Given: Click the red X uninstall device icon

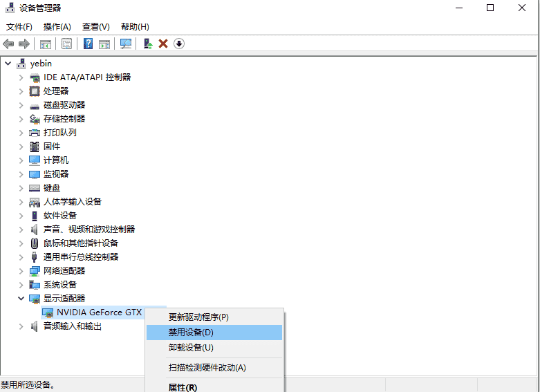Looking at the screenshot, I should (163, 44).
